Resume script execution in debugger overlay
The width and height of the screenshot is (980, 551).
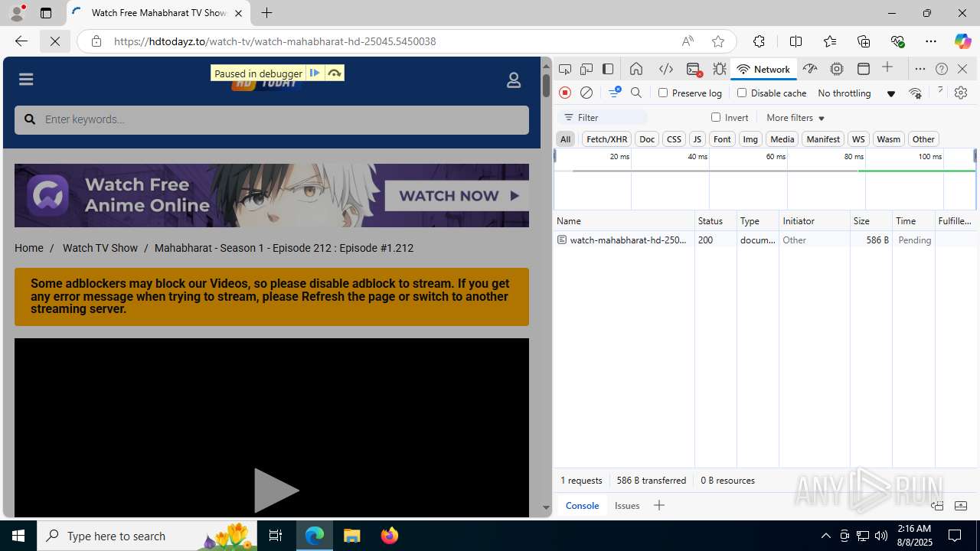(x=315, y=73)
